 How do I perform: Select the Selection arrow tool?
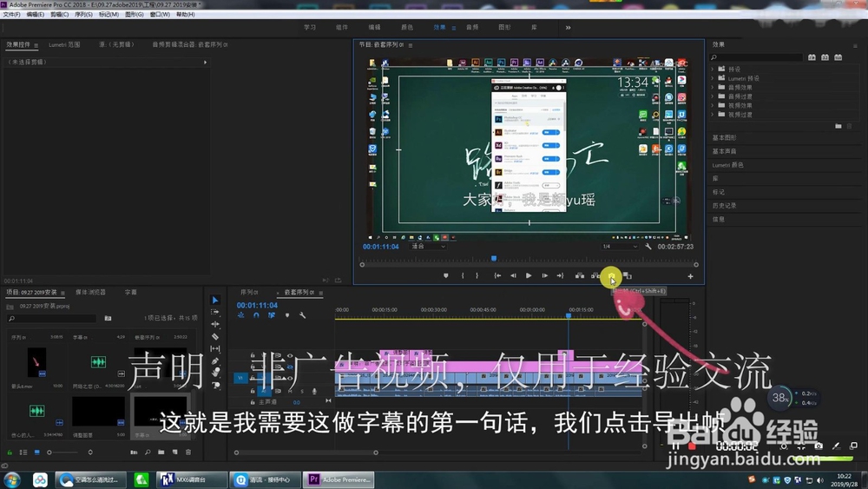(x=215, y=301)
